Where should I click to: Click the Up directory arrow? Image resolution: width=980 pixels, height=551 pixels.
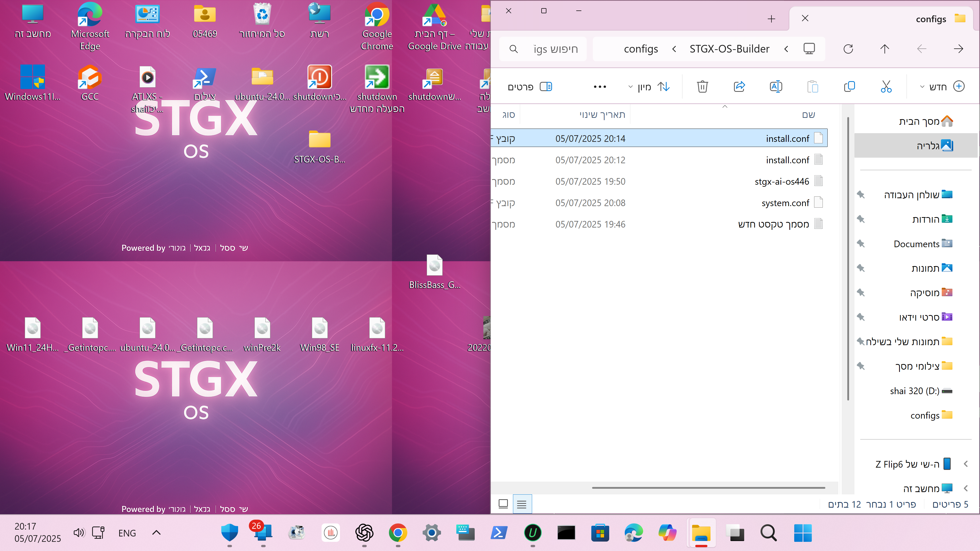point(885,49)
